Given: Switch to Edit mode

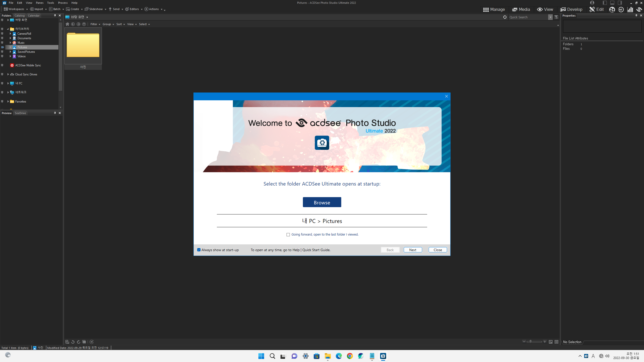Looking at the screenshot, I should click(x=596, y=9).
